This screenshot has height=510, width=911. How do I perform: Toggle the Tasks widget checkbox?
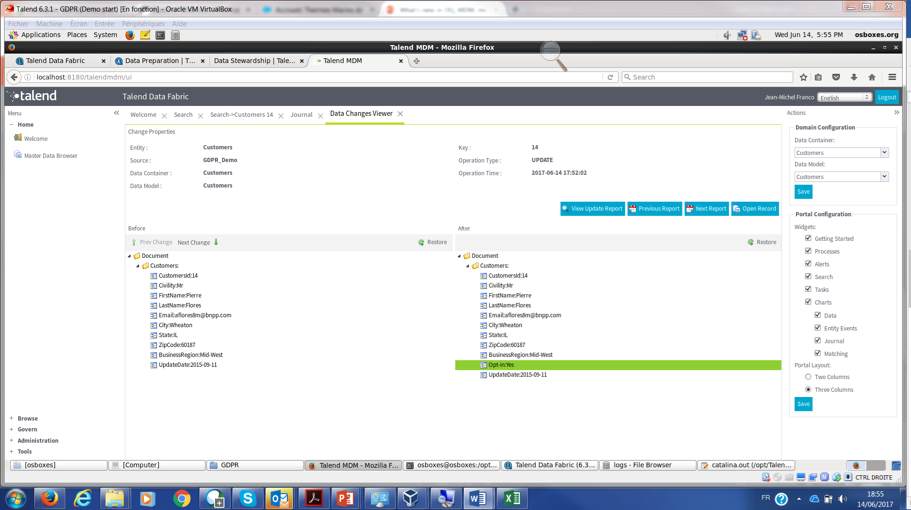click(808, 289)
